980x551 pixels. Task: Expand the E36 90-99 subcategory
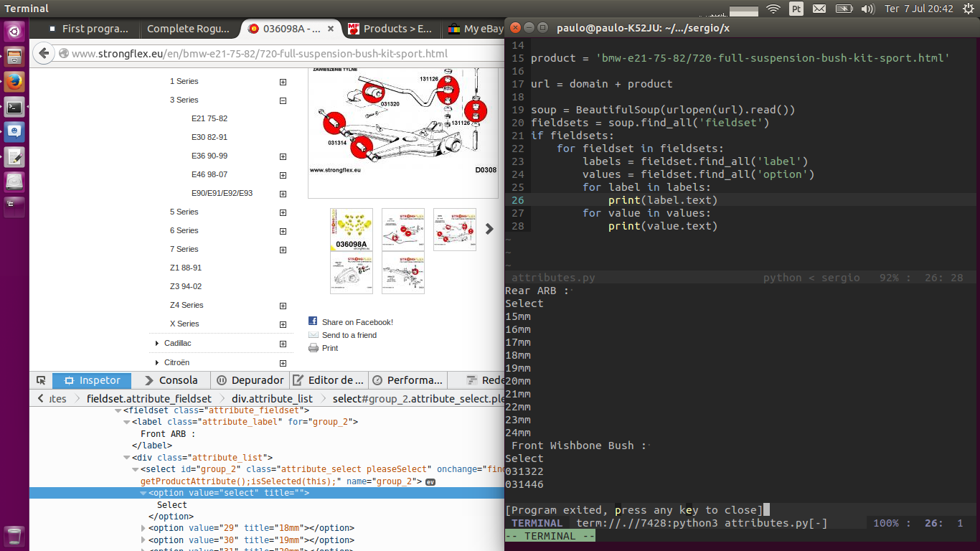click(x=283, y=156)
